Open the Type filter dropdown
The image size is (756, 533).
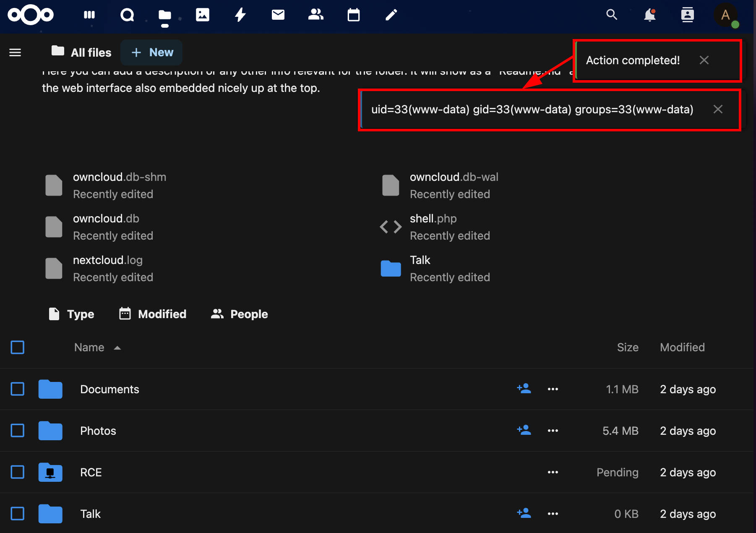(71, 314)
